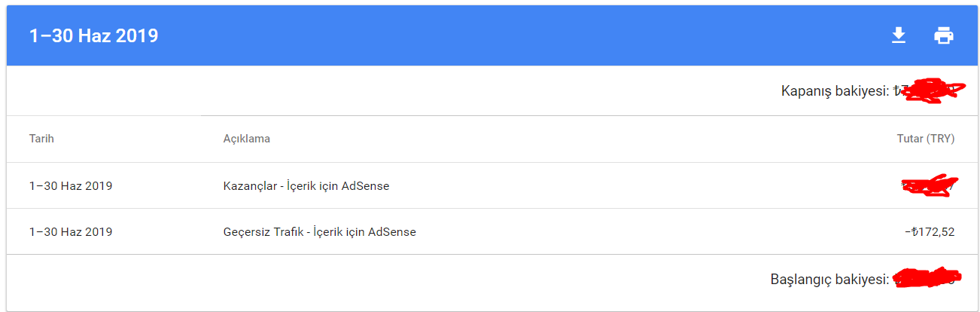This screenshot has height=312, width=980.
Task: Open Geçersiz Trafik - İçerik için AdSense entry
Action: pos(319,232)
